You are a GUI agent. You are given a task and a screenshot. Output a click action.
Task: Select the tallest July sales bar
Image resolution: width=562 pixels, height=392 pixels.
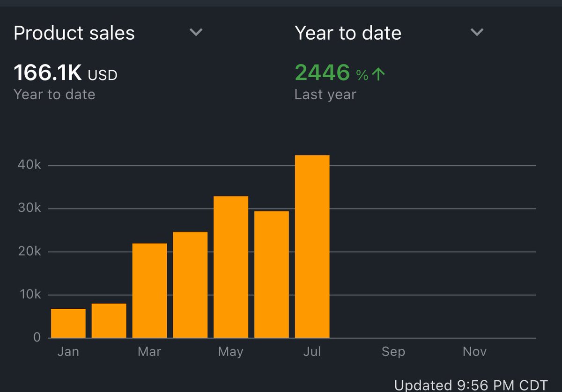click(312, 246)
